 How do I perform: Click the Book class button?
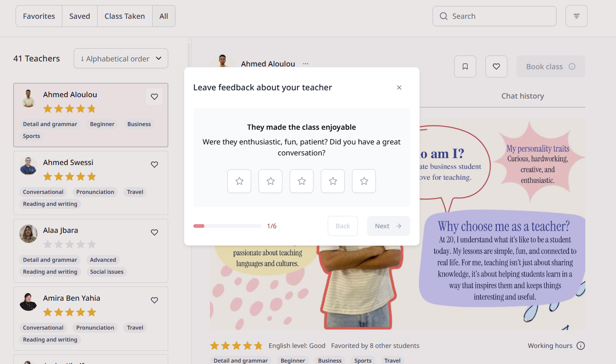(551, 66)
